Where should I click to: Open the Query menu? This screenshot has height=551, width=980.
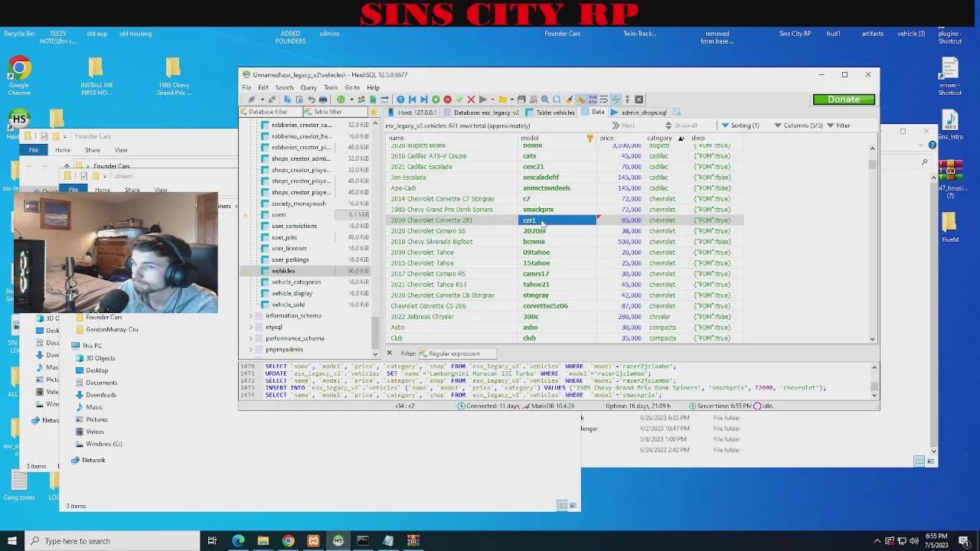[x=309, y=87]
